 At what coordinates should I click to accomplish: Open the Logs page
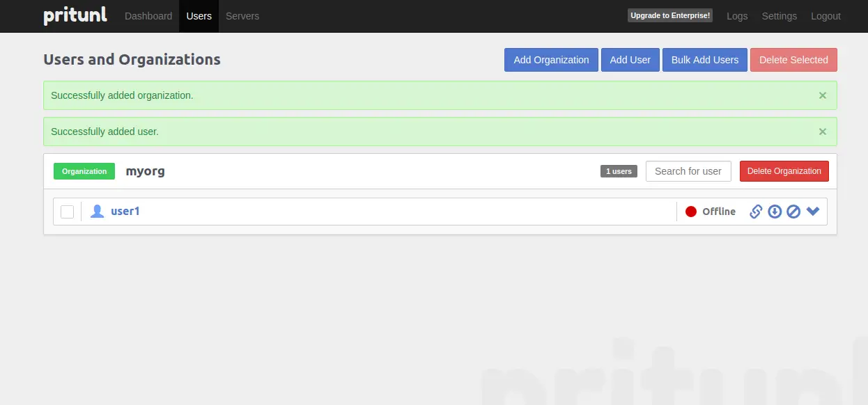pos(737,16)
